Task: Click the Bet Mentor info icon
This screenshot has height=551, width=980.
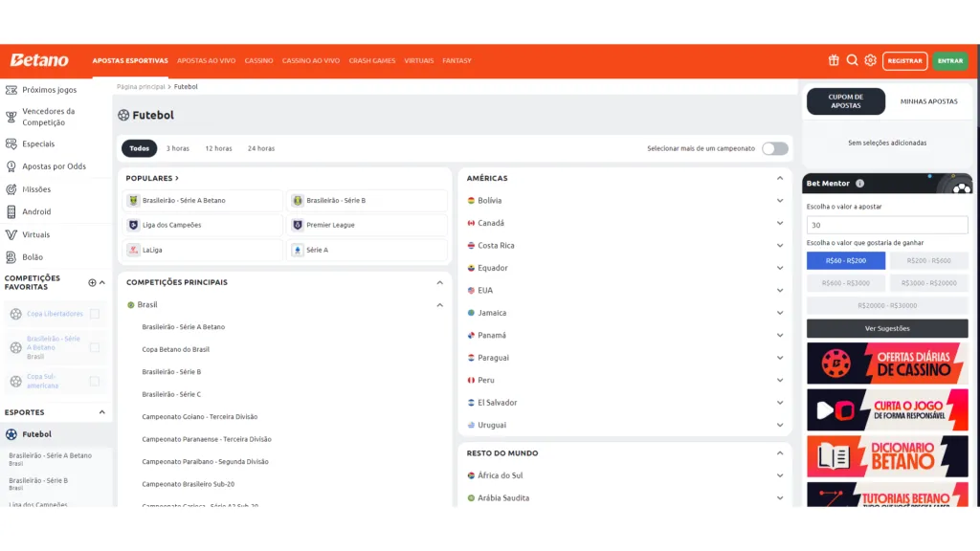Action: point(859,184)
